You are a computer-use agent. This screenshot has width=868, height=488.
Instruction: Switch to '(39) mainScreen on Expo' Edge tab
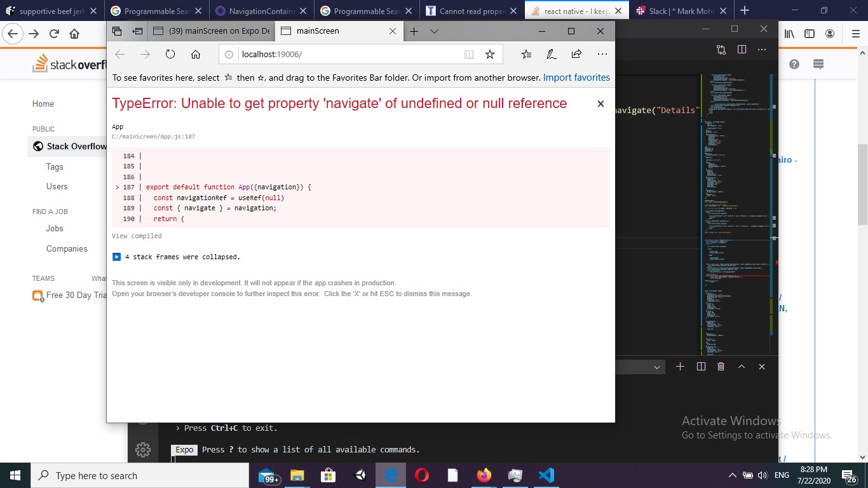[211, 31]
